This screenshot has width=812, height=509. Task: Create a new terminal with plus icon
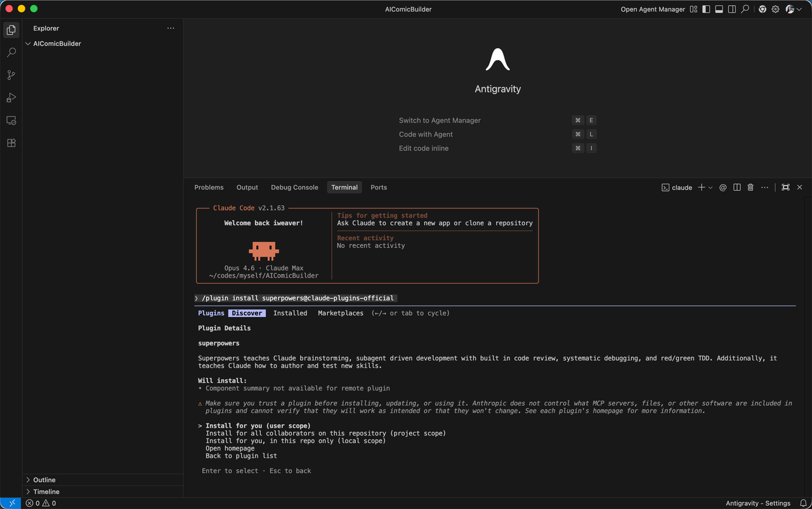(x=702, y=188)
